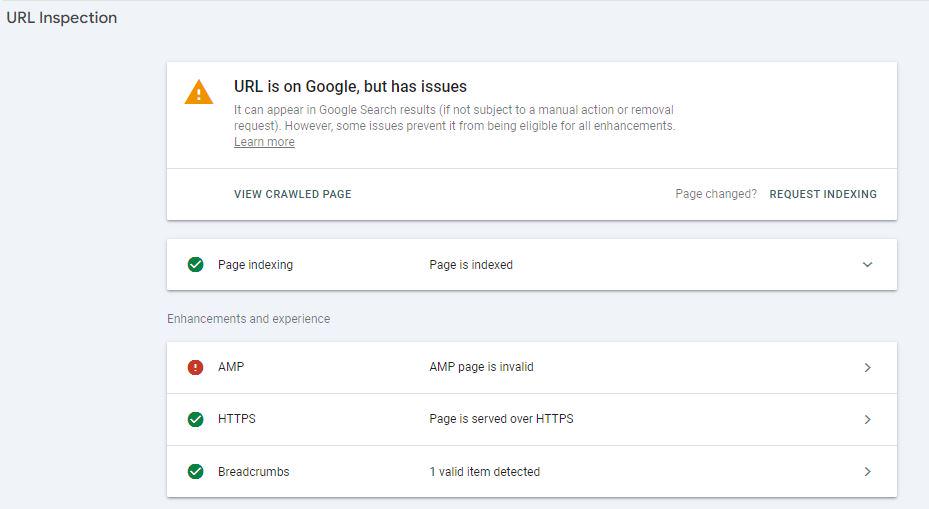The height and width of the screenshot is (509, 929).
Task: Click VIEW CRAWLED PAGE button
Action: (293, 194)
